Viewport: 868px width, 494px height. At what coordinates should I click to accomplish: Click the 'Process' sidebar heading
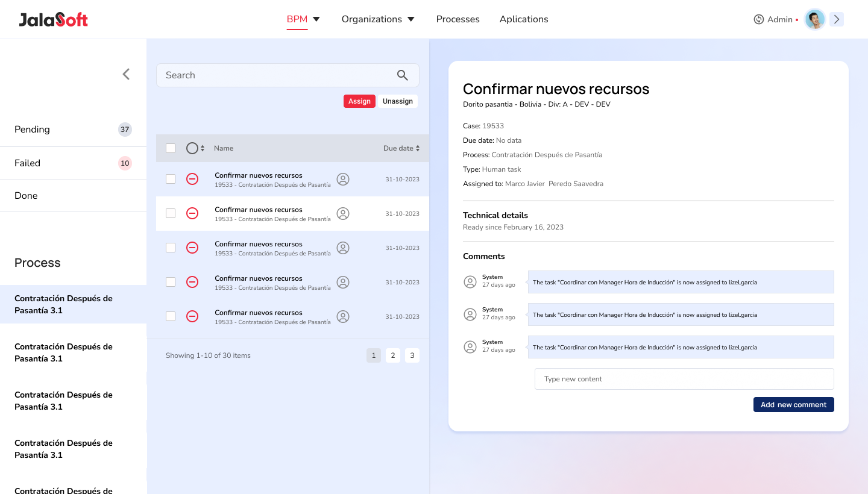(37, 263)
